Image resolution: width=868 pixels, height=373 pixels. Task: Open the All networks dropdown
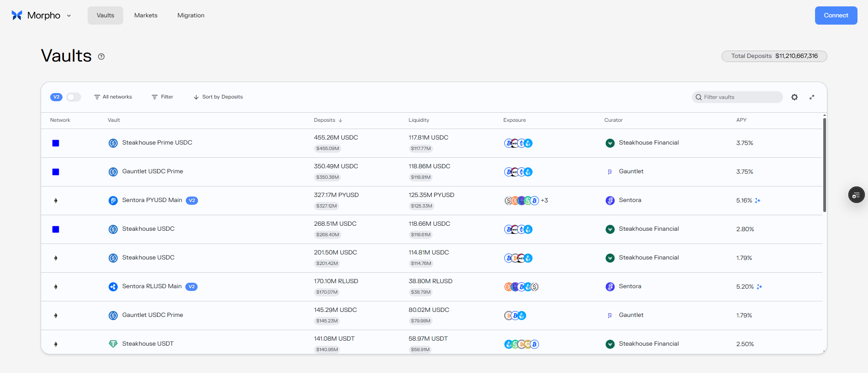coord(113,97)
